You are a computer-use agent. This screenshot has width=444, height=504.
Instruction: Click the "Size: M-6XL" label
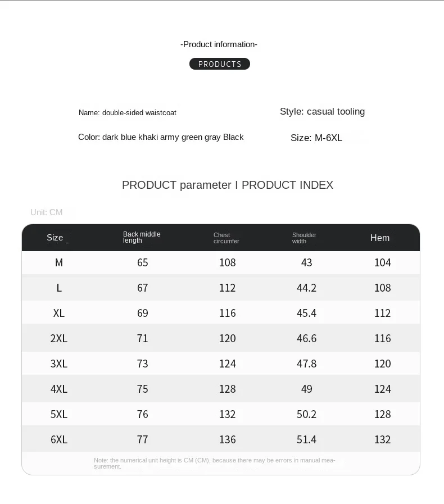coord(316,138)
